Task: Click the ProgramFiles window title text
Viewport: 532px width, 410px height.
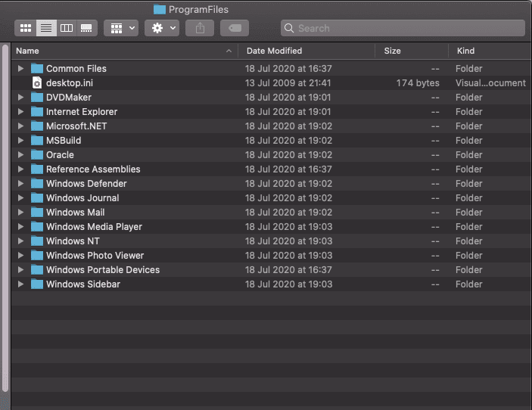Action: 198,10
